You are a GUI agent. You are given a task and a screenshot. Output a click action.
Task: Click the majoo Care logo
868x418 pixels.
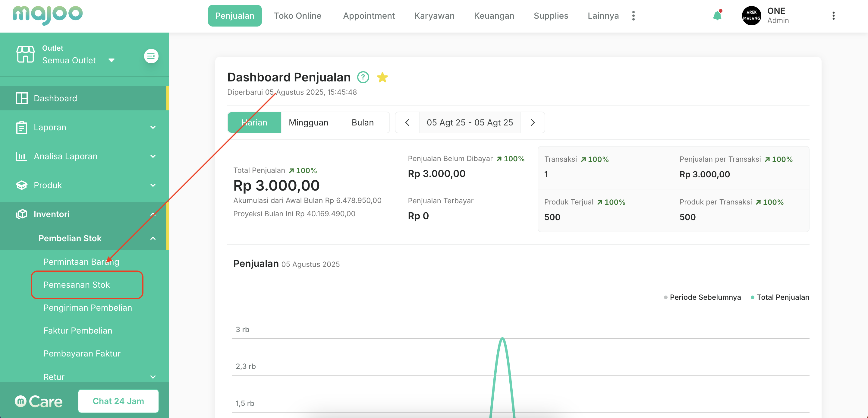pyautogui.click(x=38, y=401)
